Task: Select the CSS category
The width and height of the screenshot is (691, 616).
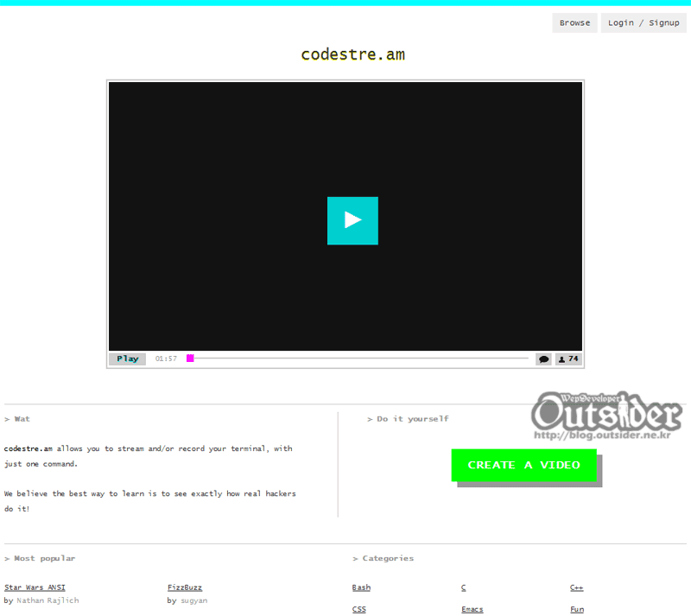Action: 359,609
